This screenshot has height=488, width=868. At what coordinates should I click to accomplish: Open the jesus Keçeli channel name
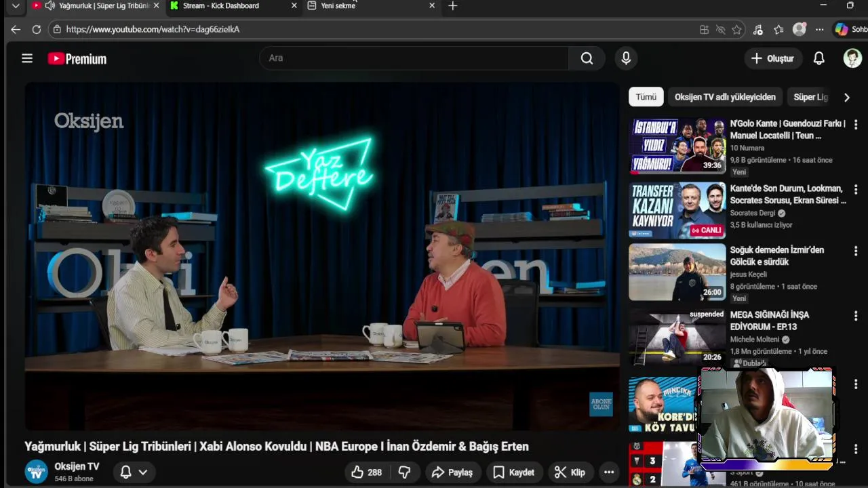coord(749,274)
